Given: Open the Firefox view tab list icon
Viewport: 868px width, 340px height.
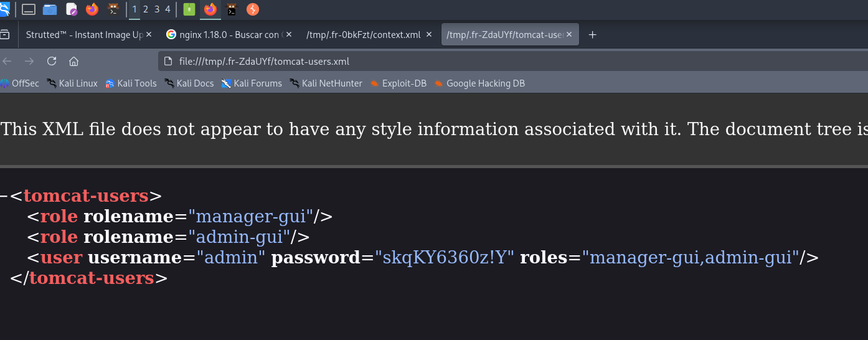Looking at the screenshot, I should click(5, 35).
